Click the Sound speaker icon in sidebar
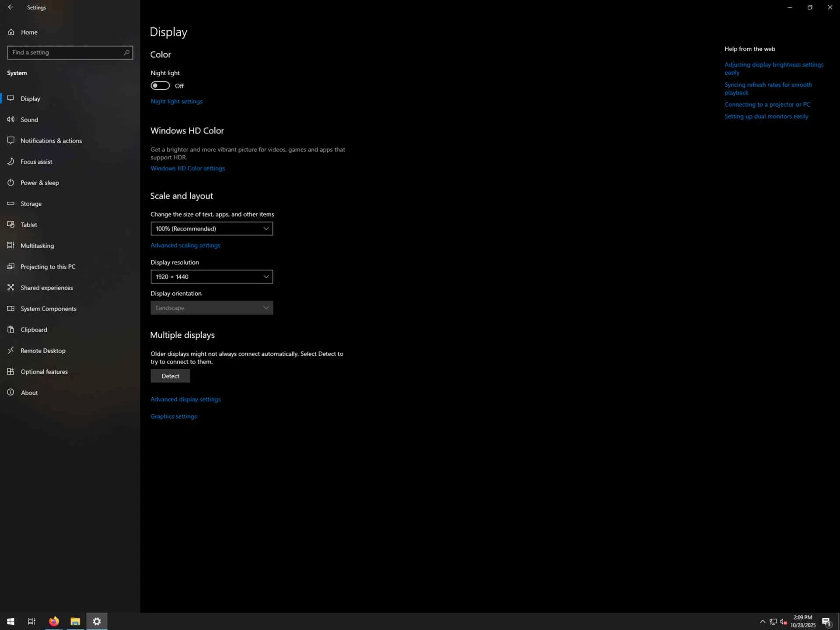Image resolution: width=840 pixels, height=630 pixels. pos(11,119)
